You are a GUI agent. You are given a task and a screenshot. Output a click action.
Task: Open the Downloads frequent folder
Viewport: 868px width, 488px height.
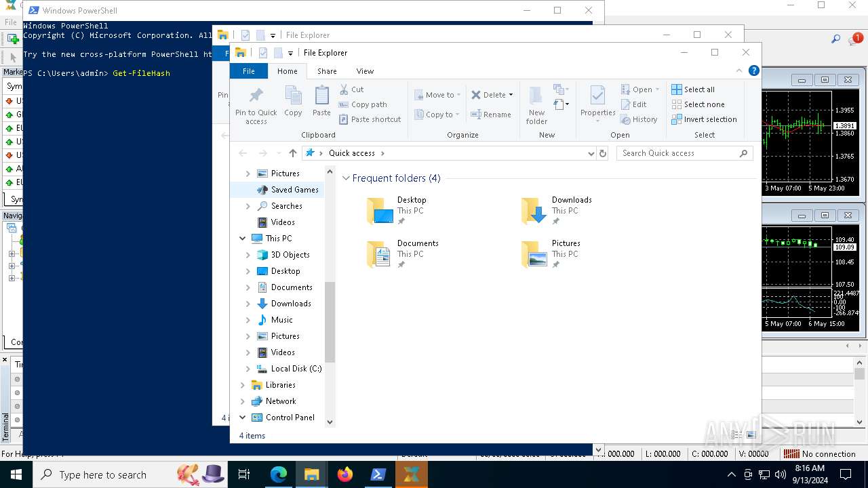(x=556, y=211)
